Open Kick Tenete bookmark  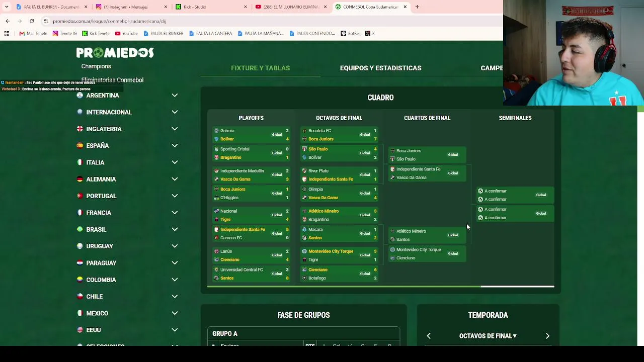(x=96, y=34)
